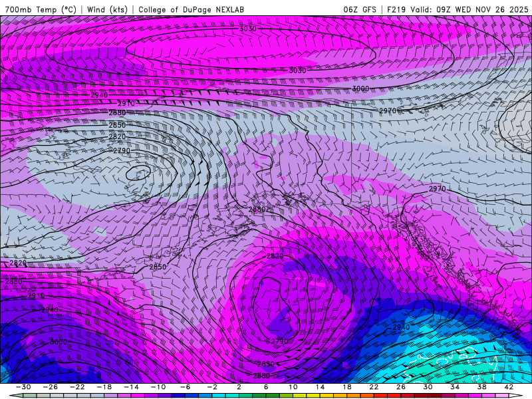Screen dimensions: 532x399
Task: Click the "Wind (kts)" header text
Action: [107, 9]
